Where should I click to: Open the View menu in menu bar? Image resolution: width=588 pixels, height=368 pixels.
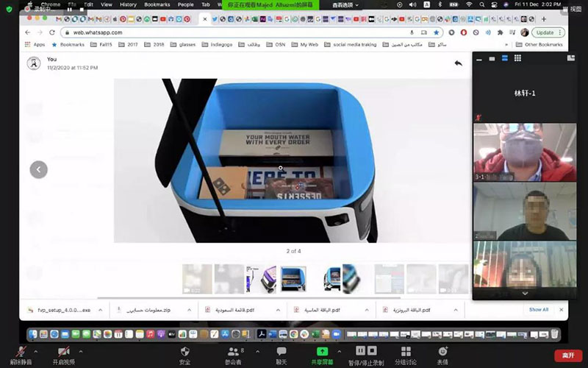click(107, 4)
